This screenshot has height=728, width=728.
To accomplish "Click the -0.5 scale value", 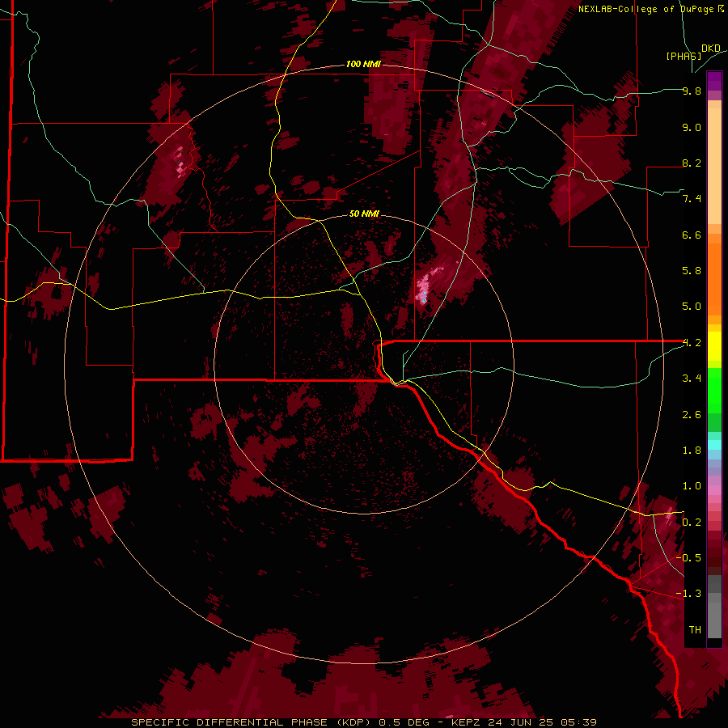I will point(688,557).
